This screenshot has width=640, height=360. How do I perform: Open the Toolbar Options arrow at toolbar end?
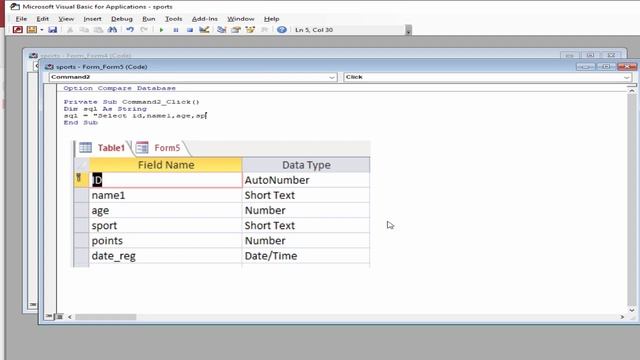408,30
